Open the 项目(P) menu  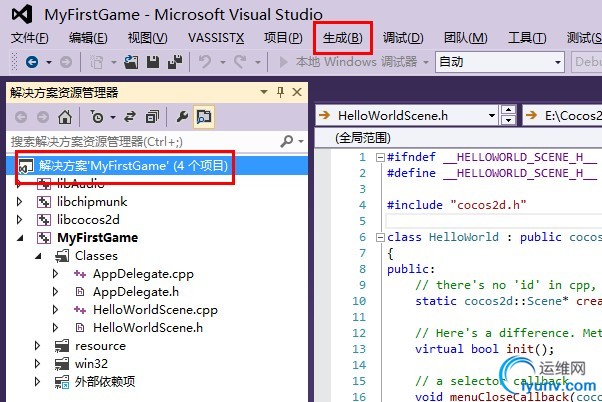[283, 38]
